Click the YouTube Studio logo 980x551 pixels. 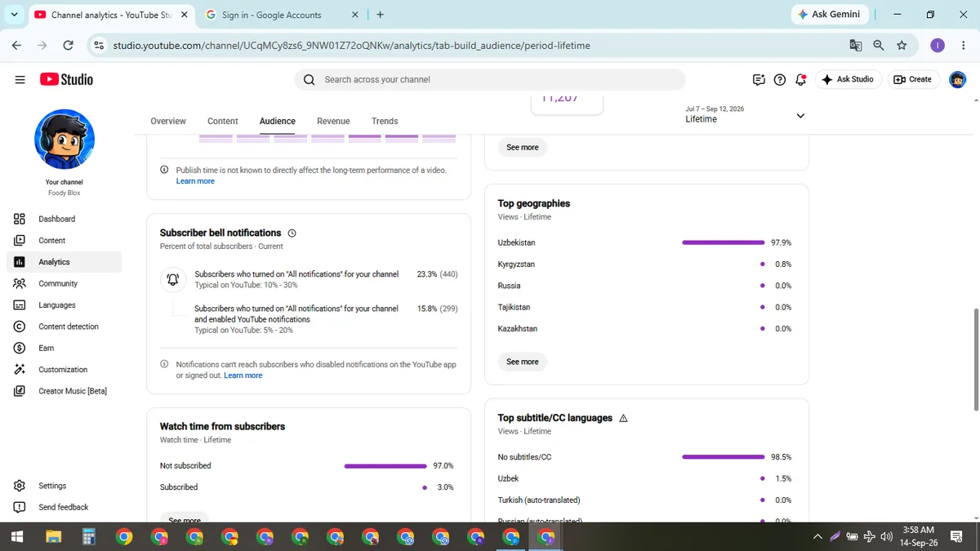[66, 79]
